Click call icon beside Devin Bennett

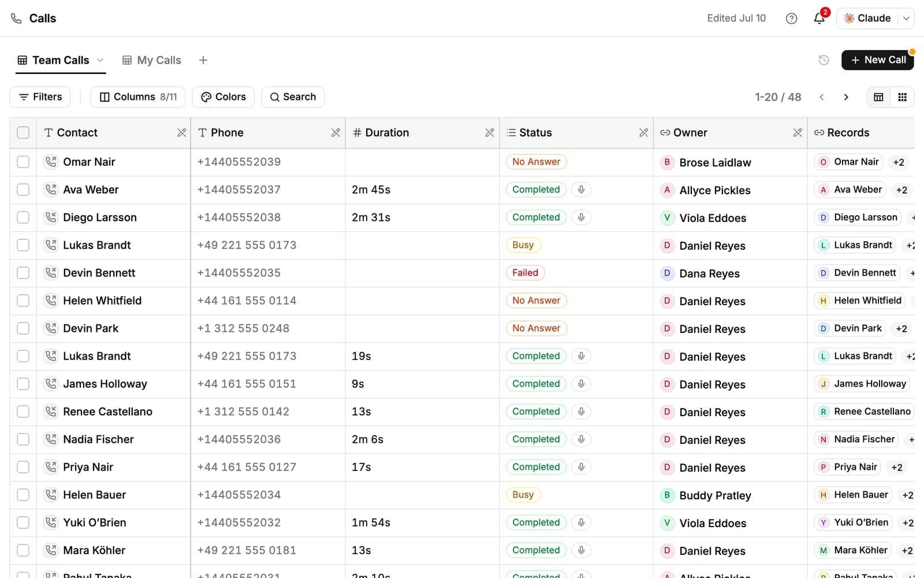pyautogui.click(x=51, y=273)
